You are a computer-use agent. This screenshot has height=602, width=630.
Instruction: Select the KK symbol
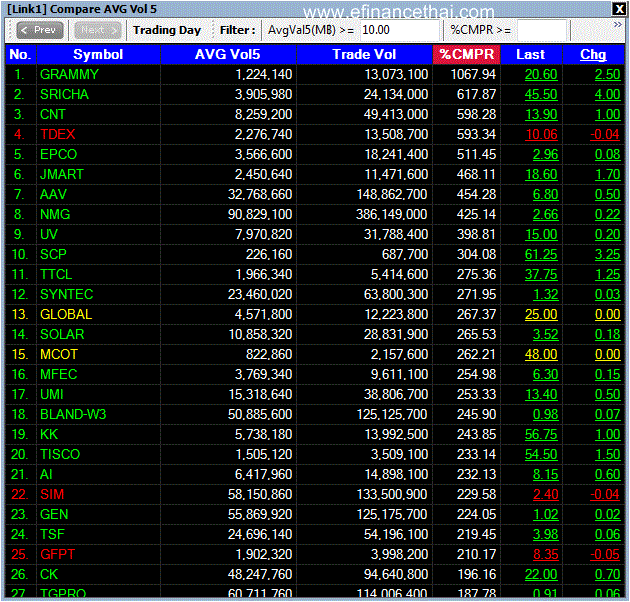pyautogui.click(x=49, y=434)
